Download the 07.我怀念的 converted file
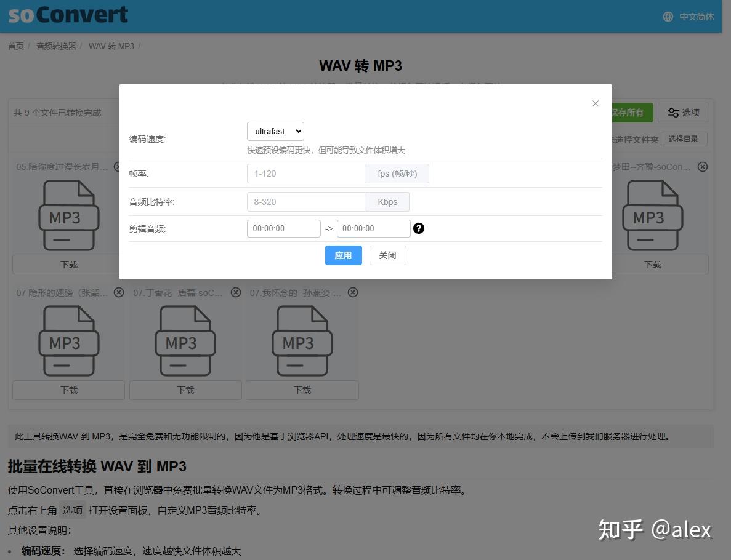This screenshot has width=731, height=560. point(302,390)
